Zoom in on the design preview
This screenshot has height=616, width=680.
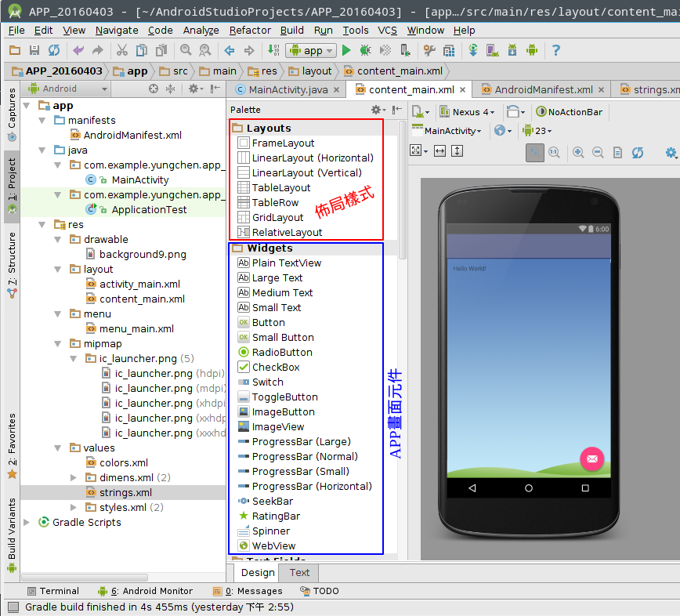coord(578,152)
